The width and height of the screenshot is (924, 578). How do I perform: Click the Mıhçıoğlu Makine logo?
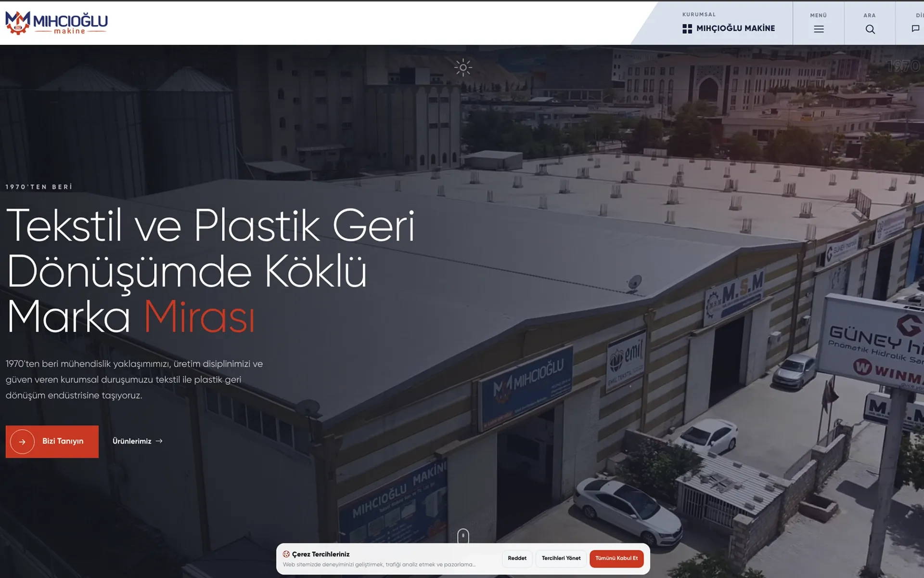point(56,23)
